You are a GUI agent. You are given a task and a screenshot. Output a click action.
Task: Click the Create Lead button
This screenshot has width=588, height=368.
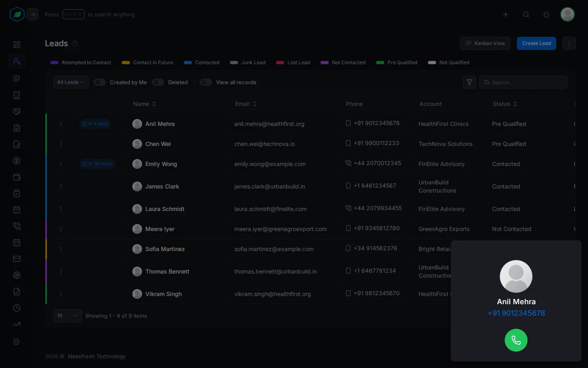pos(537,43)
